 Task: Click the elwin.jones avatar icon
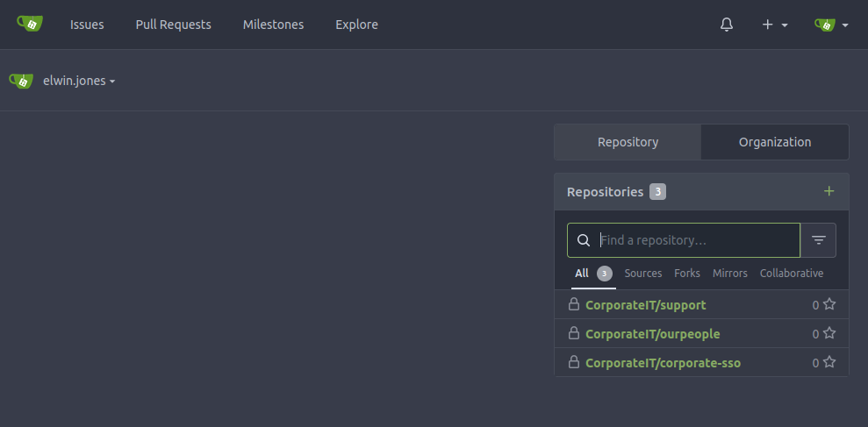[22, 81]
